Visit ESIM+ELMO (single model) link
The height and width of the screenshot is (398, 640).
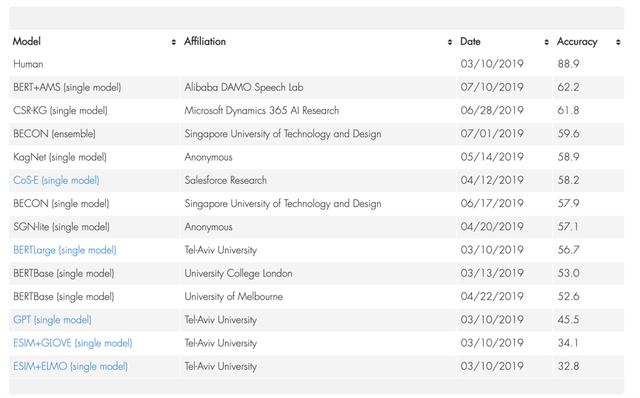[71, 367]
